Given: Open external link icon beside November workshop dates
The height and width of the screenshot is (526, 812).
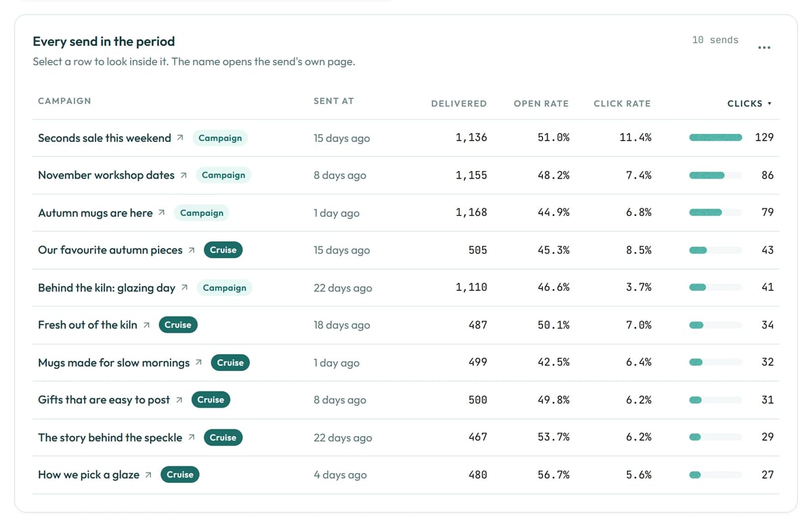Looking at the screenshot, I should tap(183, 175).
